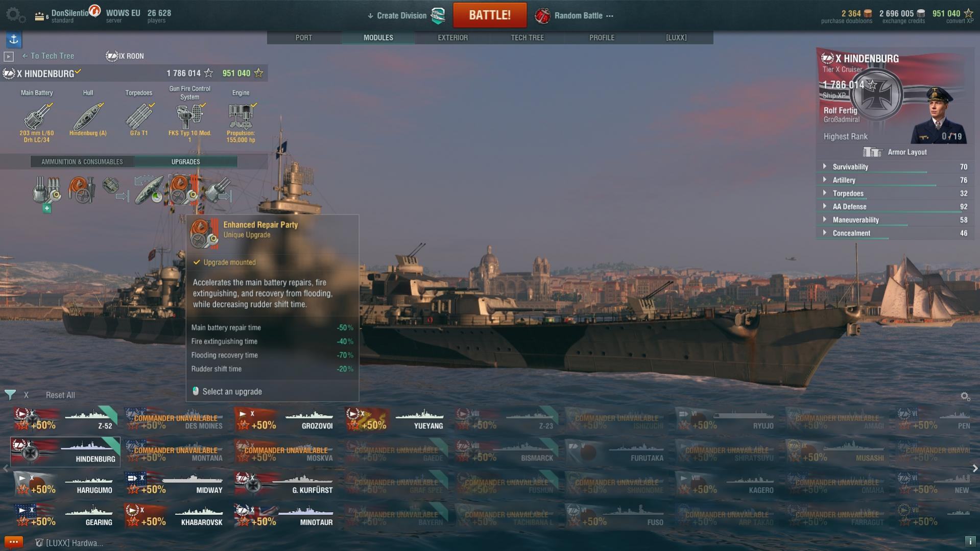This screenshot has height=551, width=980.
Task: Toggle the play panel icon beside To Tech Tree
Action: point(9,56)
